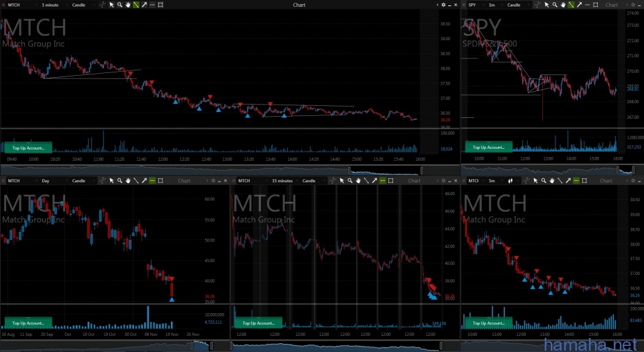Open settings gear of the MTCH 1 minute chart
644x352 pixels.
pyautogui.click(x=443, y=5)
